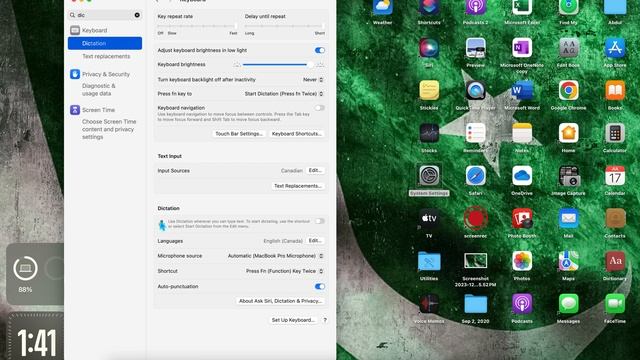Open Microsoft OneNote copy
Screen dimensions: 640x360
point(522,48)
